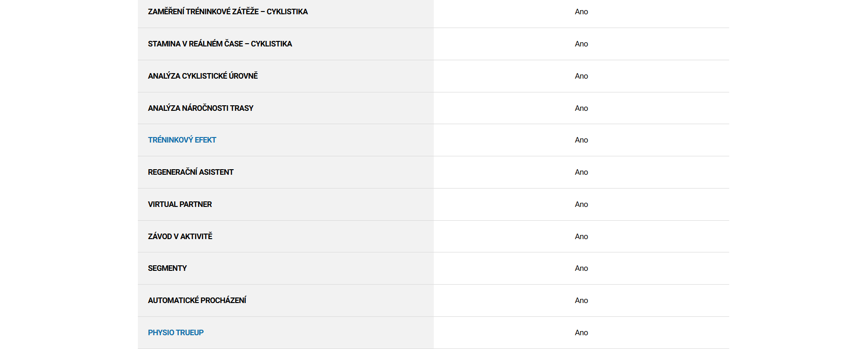Select the Ano value in the SEGMENTY row
The height and width of the screenshot is (349, 868).
pyautogui.click(x=581, y=268)
